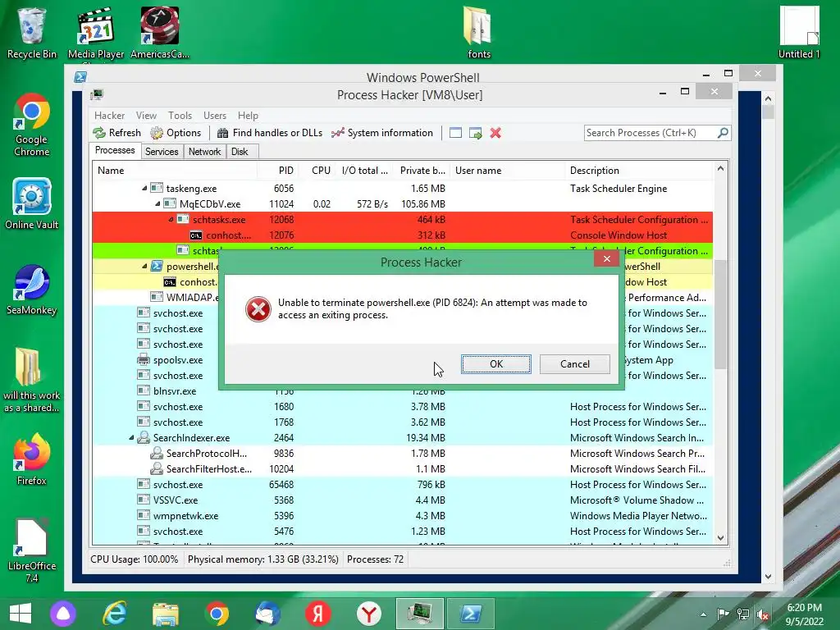This screenshot has width=840, height=630.
Task: Click the red X find-and-kill icon
Action: (x=495, y=133)
